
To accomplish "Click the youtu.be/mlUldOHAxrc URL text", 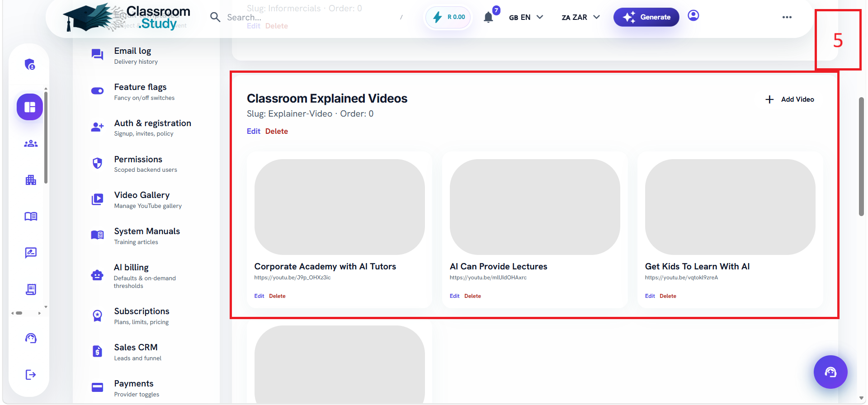I will pyautogui.click(x=488, y=278).
